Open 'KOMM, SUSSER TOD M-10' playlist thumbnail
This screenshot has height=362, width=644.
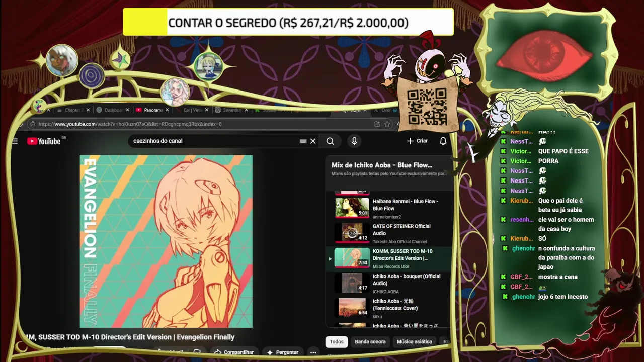tap(352, 258)
